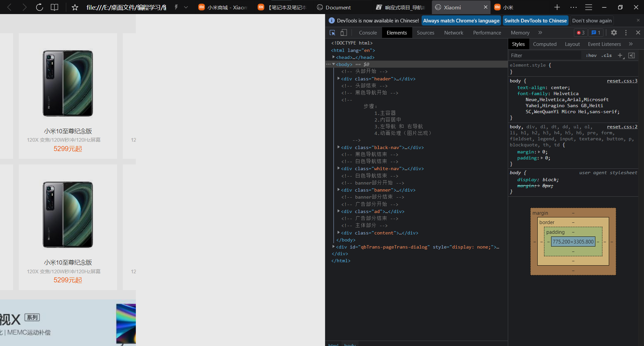Show more DevTools panel tabs chevron

coord(540,32)
